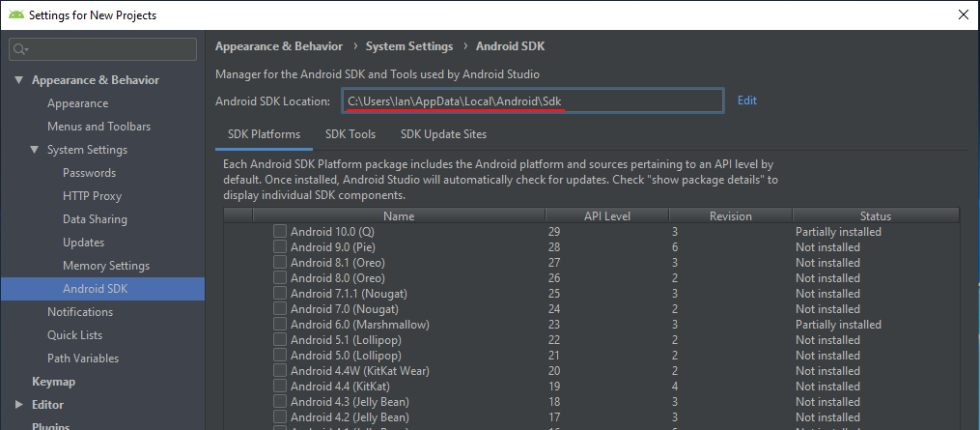
Task: Enable Android 8.1 (Oreo) platform checkbox
Action: pyautogui.click(x=280, y=262)
